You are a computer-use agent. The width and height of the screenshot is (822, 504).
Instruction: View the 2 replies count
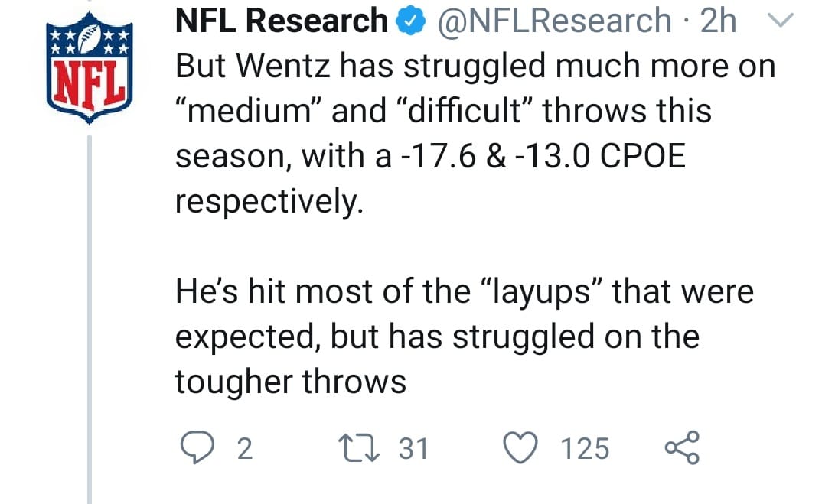pos(244,448)
